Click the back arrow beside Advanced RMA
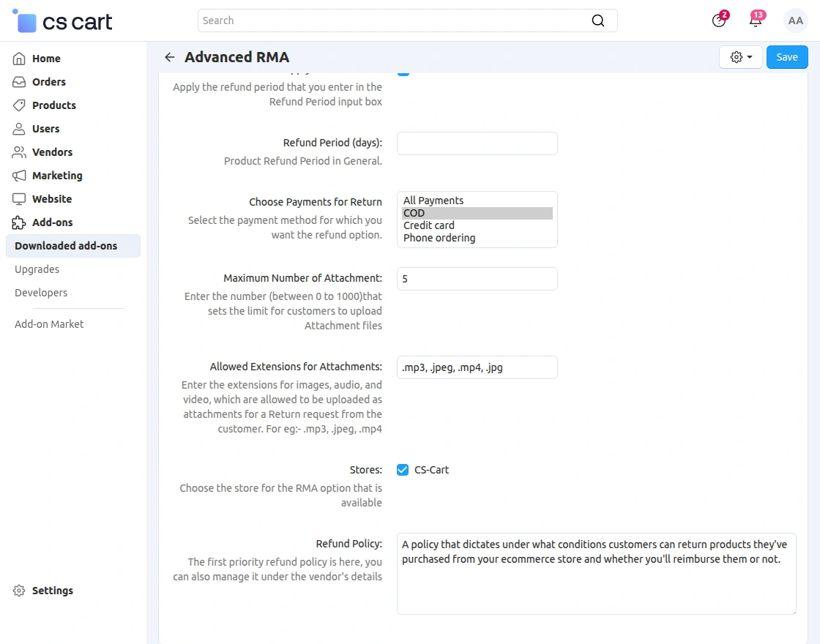 170,57
